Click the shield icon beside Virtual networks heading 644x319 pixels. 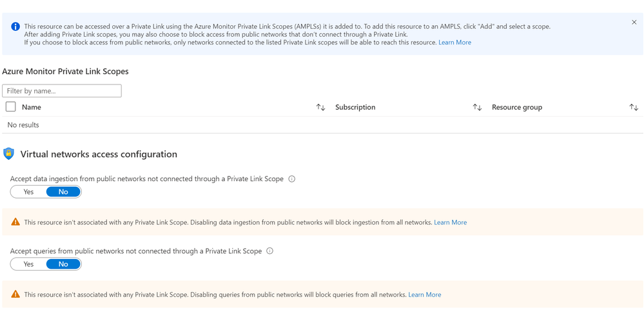(8, 154)
